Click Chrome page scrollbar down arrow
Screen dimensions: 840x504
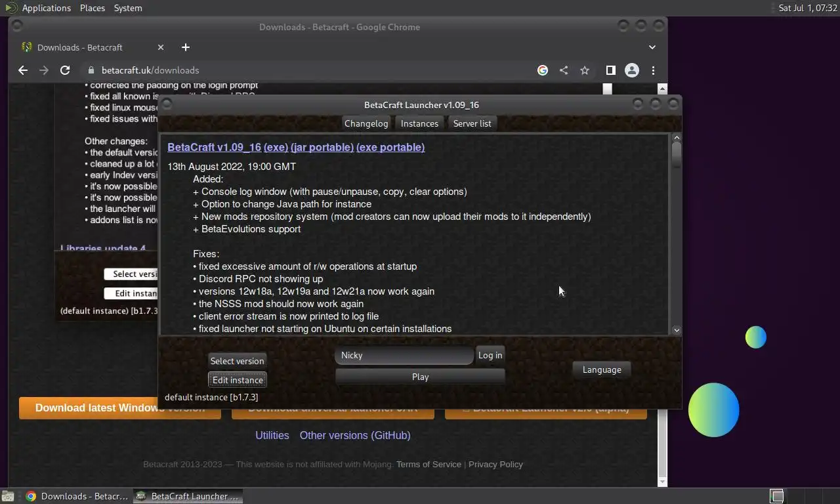(662, 482)
